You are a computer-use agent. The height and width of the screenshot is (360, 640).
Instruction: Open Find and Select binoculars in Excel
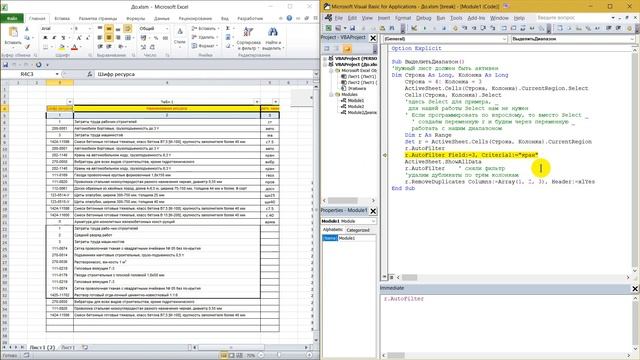[x=273, y=38]
